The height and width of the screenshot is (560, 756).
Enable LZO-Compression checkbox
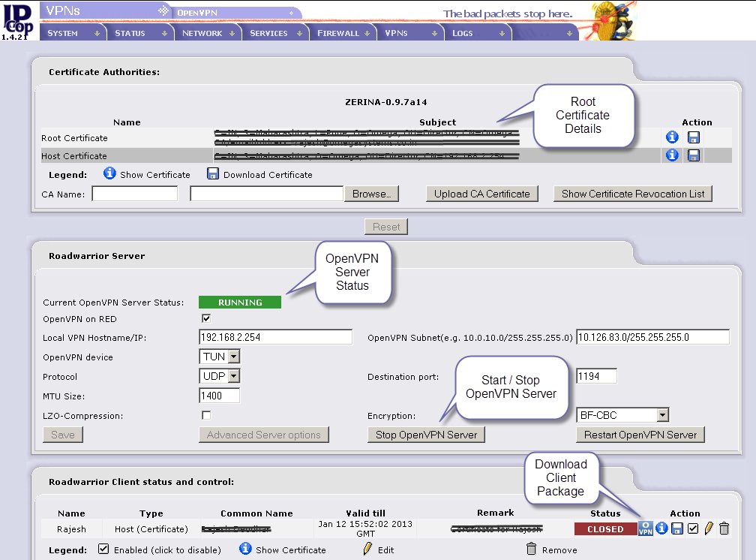(206, 415)
